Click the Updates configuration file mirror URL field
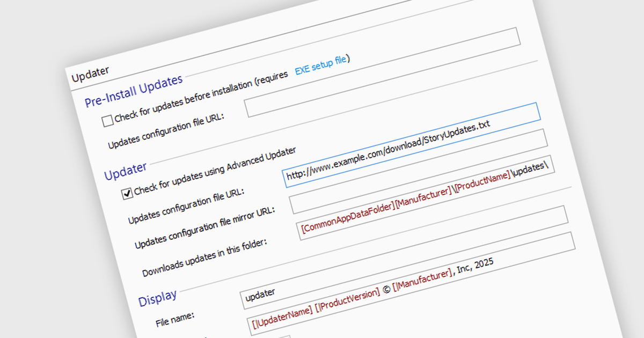Viewport: 644px width, 338px height. coord(418,171)
